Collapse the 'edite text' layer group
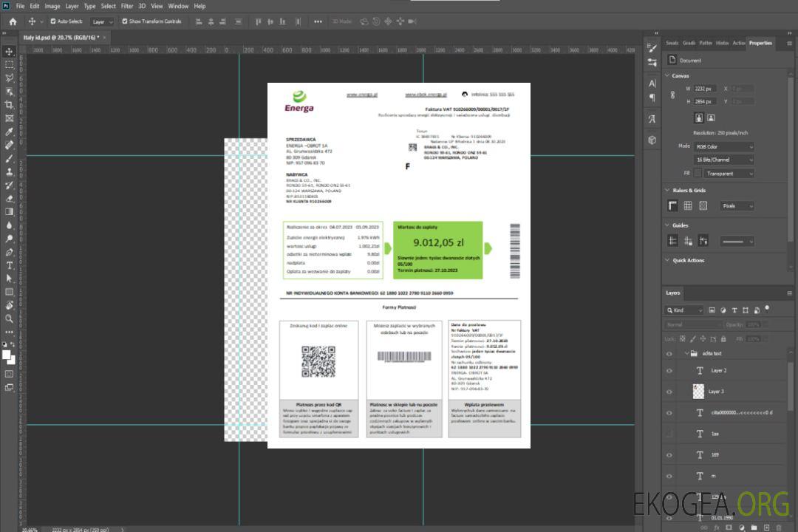 (686, 354)
